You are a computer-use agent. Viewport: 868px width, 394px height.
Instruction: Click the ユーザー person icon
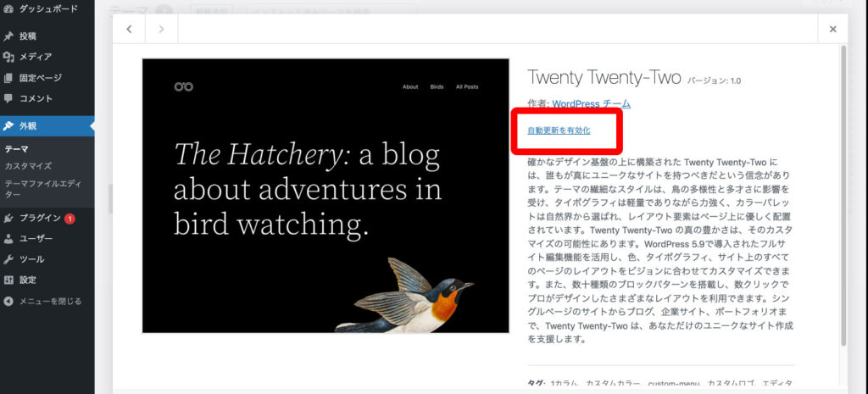(8, 239)
